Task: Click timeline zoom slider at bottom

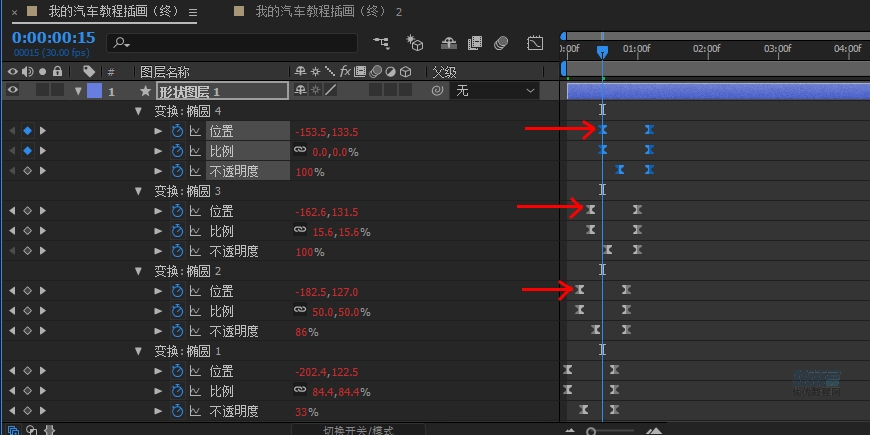Action: click(612, 431)
